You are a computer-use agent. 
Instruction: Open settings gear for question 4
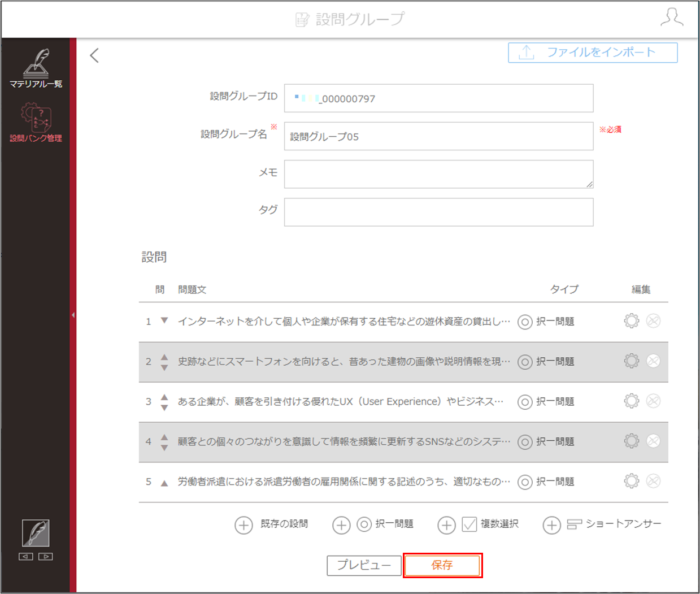632,441
